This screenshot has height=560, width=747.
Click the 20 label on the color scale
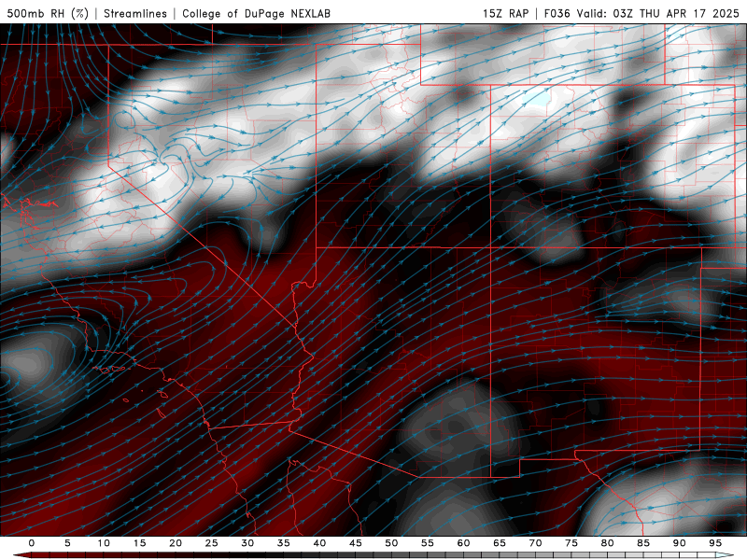coord(176,543)
